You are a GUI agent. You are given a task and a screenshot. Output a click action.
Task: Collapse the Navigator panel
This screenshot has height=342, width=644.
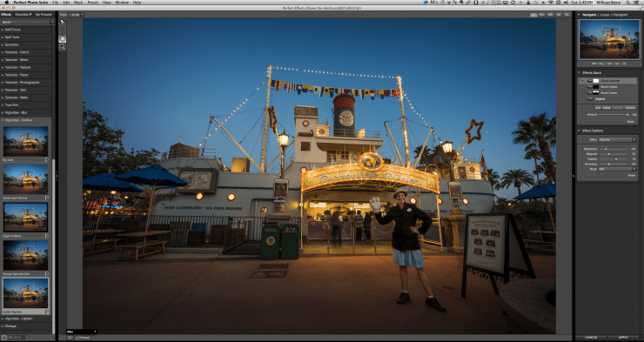pyautogui.click(x=579, y=15)
